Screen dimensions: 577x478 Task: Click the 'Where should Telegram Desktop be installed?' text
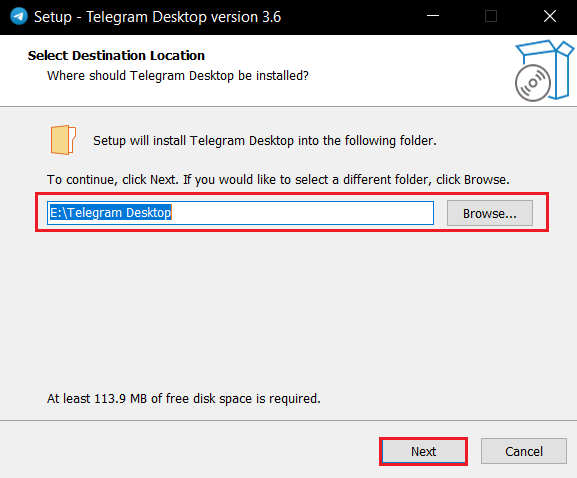178,76
